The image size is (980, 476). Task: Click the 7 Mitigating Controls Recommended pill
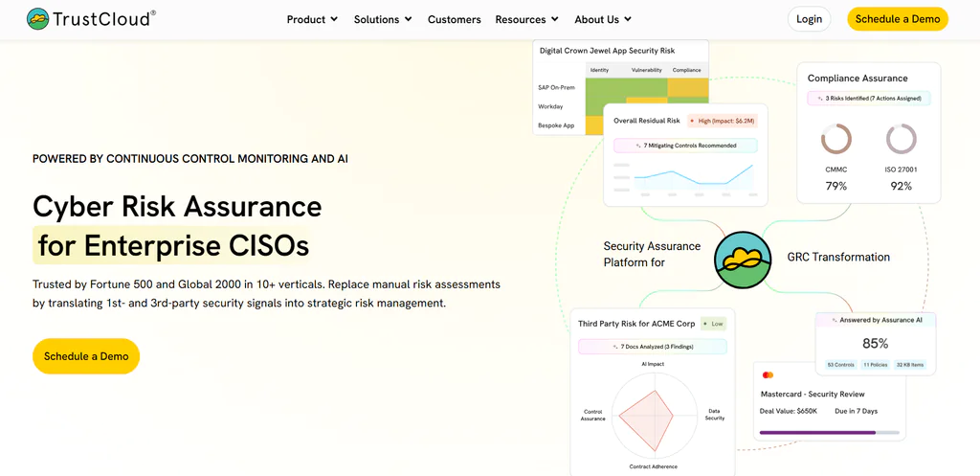[685, 146]
